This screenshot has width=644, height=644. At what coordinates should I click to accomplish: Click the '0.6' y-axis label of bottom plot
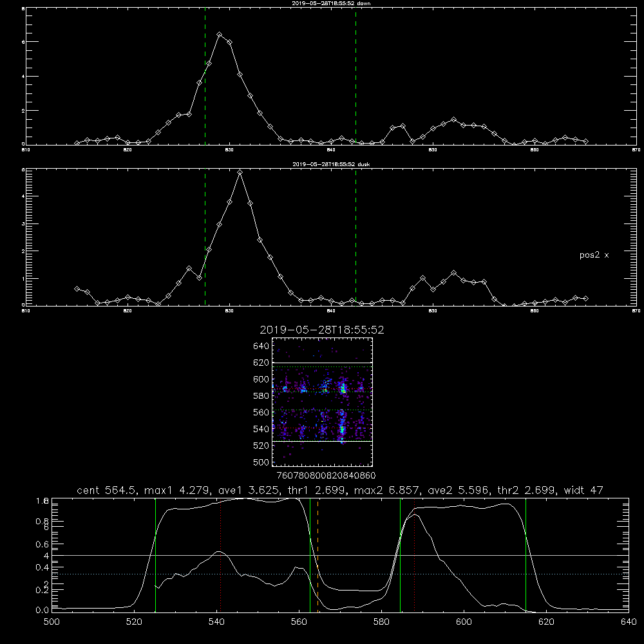click(x=42, y=544)
